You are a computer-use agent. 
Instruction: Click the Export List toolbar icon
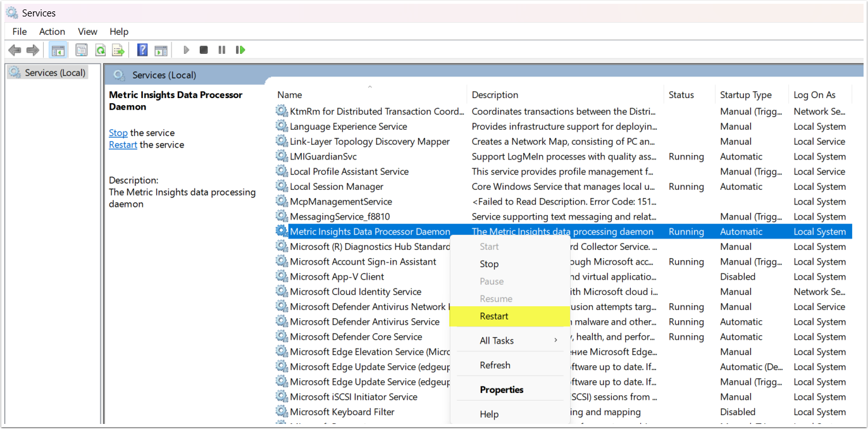pyautogui.click(x=118, y=50)
